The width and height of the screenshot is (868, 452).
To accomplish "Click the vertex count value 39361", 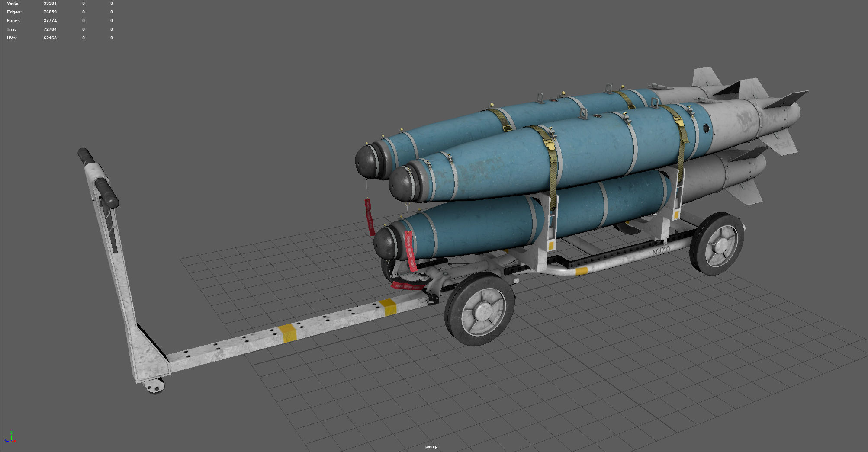I will click(x=50, y=3).
